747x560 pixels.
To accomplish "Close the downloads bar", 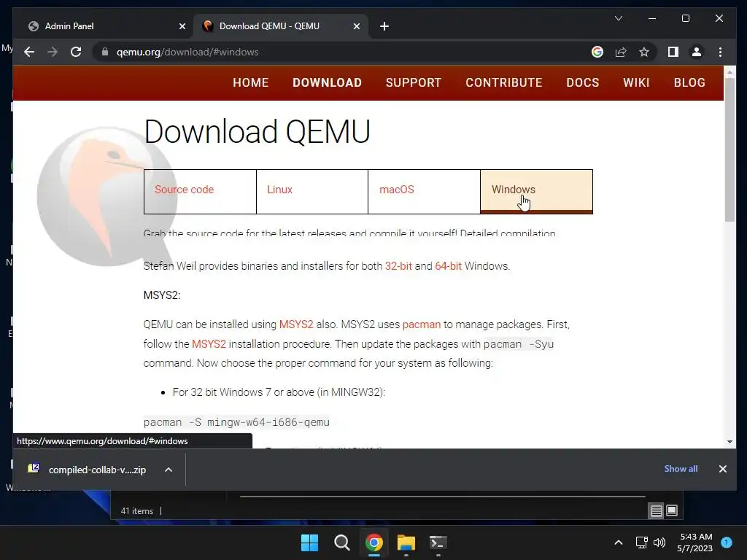I will [x=723, y=469].
